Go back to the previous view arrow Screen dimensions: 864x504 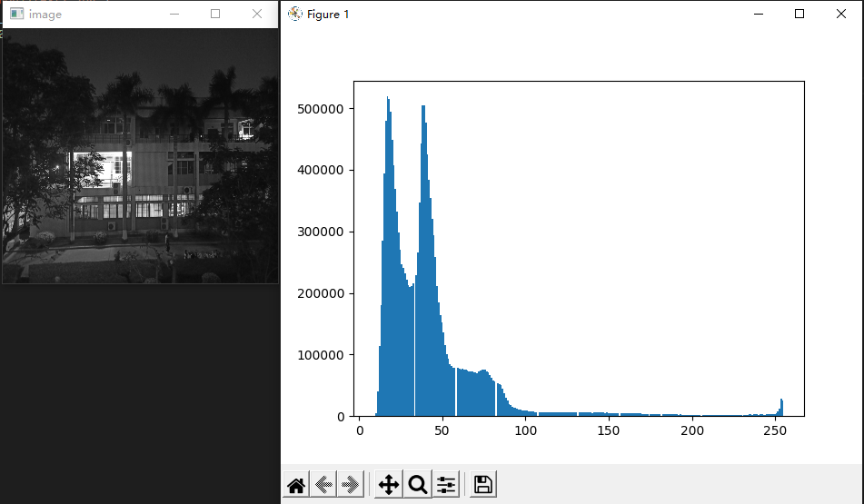(323, 485)
